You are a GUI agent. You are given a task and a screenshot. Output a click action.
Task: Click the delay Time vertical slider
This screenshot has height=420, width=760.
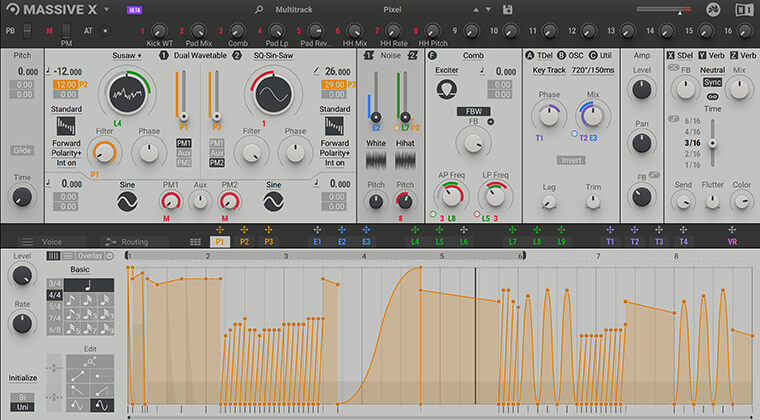(712, 143)
